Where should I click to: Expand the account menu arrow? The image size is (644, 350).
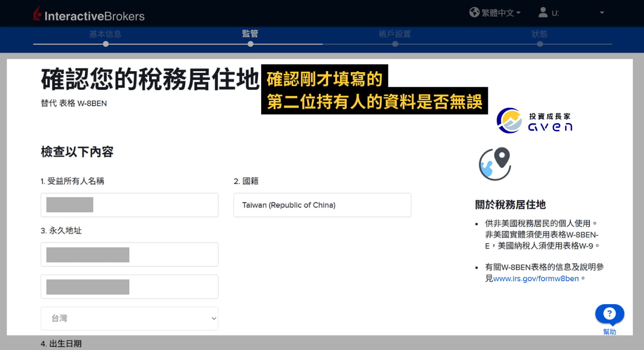[x=602, y=13]
